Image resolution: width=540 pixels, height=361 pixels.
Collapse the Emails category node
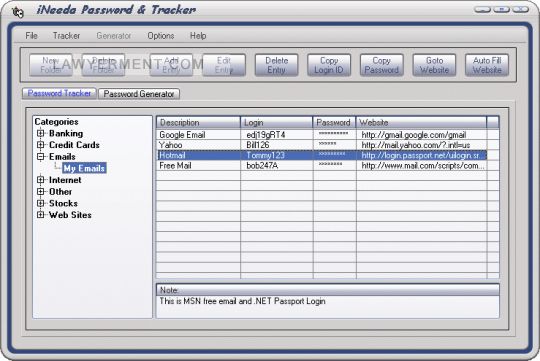(41, 156)
